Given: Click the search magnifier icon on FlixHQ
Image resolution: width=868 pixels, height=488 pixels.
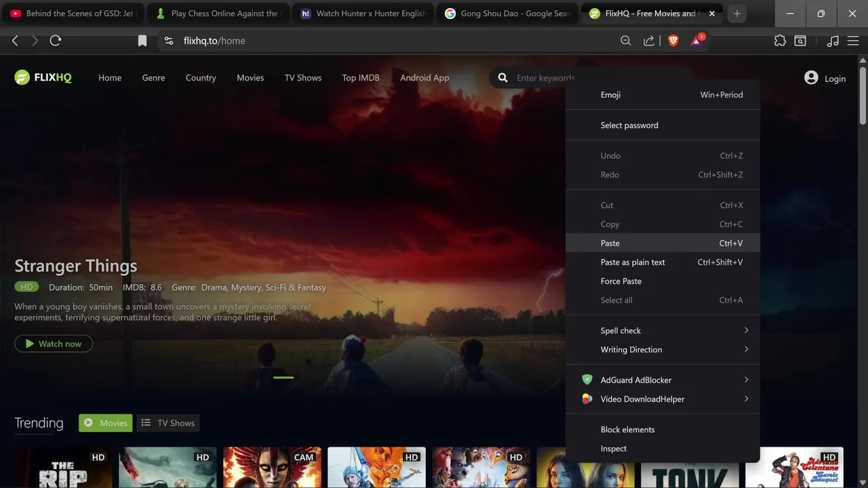Looking at the screenshot, I should (502, 78).
